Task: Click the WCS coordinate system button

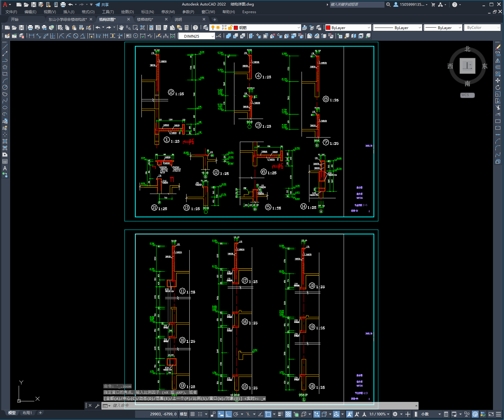Action: click(x=467, y=95)
